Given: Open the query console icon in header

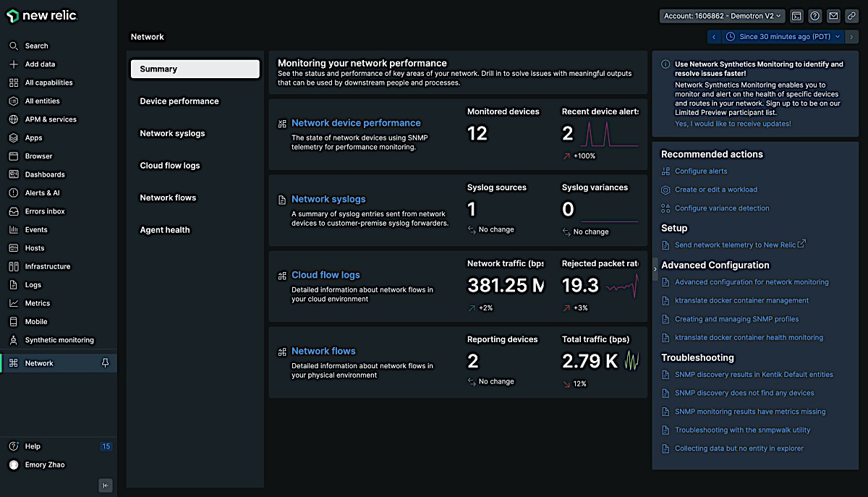Looking at the screenshot, I should click(796, 16).
